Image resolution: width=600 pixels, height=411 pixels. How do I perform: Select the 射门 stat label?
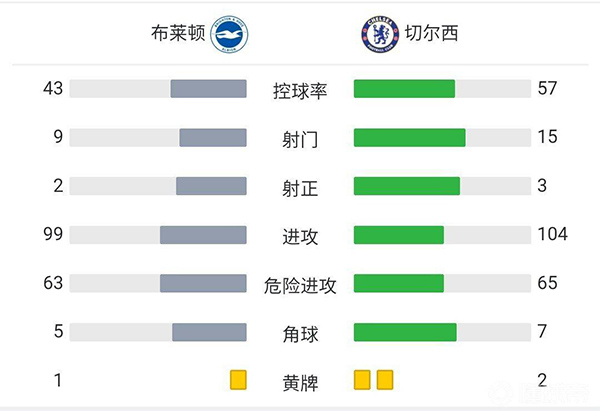(x=300, y=139)
